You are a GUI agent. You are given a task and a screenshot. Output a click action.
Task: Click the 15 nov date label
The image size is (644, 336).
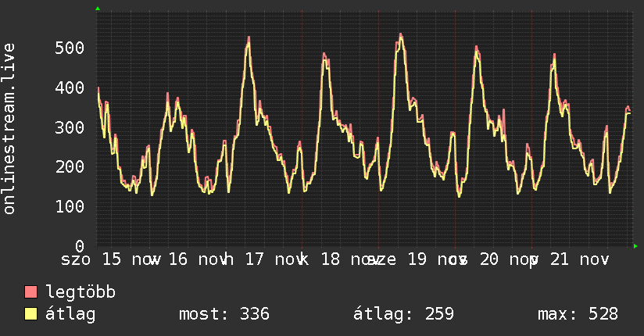[x=131, y=259]
